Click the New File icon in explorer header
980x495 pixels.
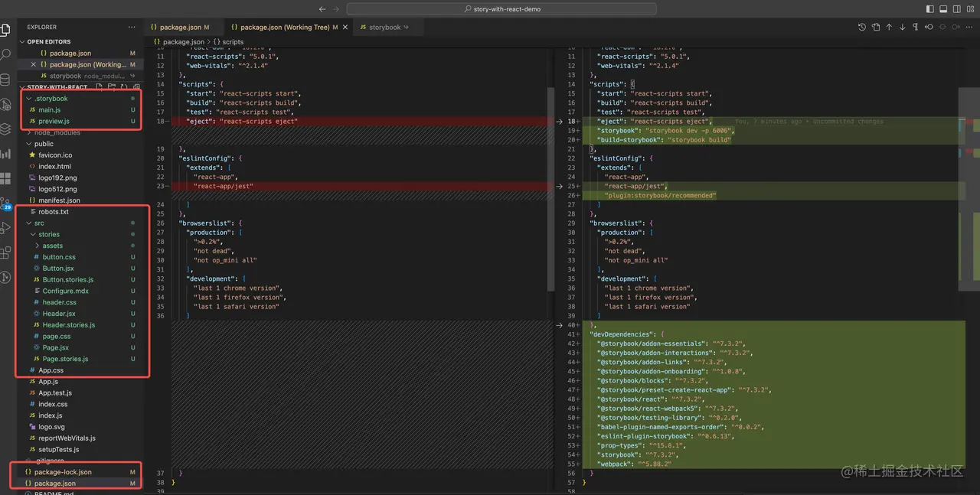coord(97,87)
